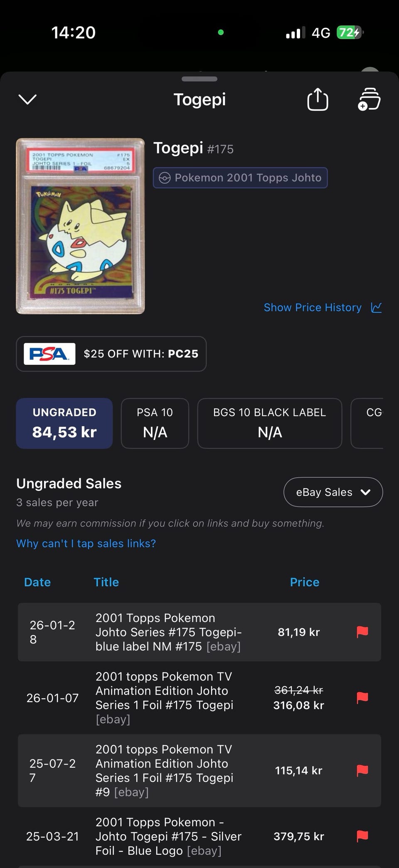Flag the 379,75 kr sale
Image resolution: width=399 pixels, height=868 pixels.
[x=362, y=836]
